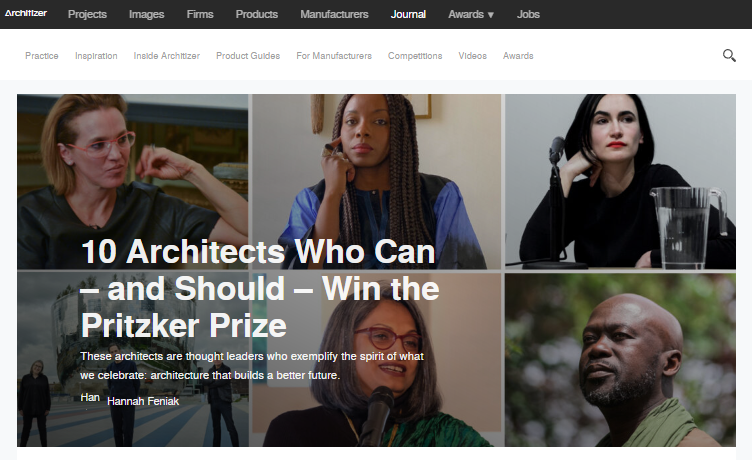
Task: Switch to the Practice category
Action: click(42, 56)
